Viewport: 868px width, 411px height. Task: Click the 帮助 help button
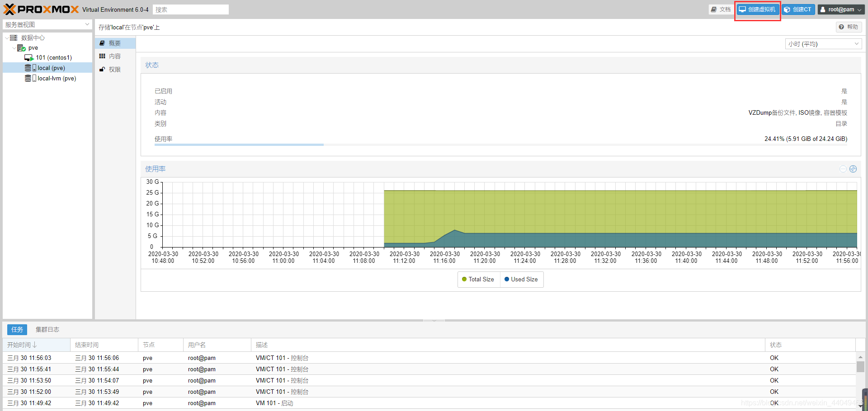click(849, 27)
